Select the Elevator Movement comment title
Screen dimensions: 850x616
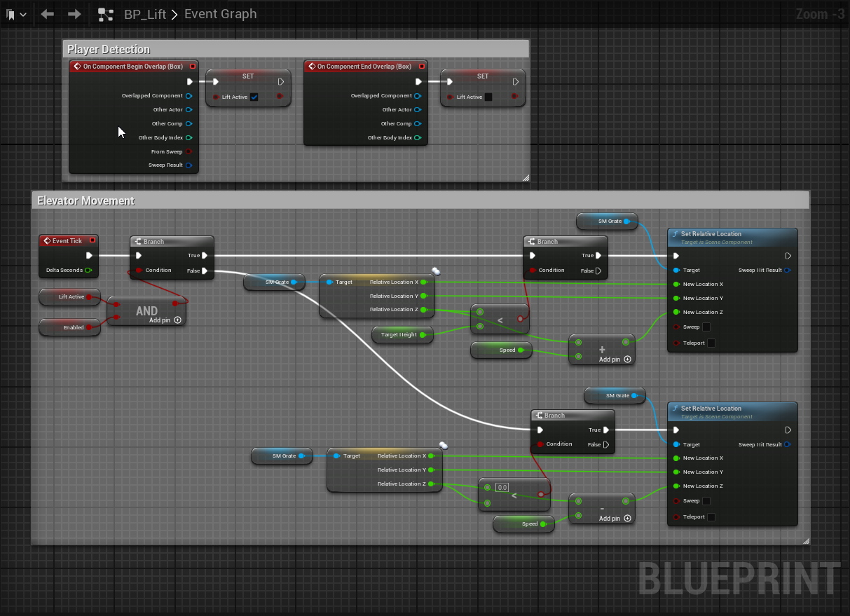(85, 200)
